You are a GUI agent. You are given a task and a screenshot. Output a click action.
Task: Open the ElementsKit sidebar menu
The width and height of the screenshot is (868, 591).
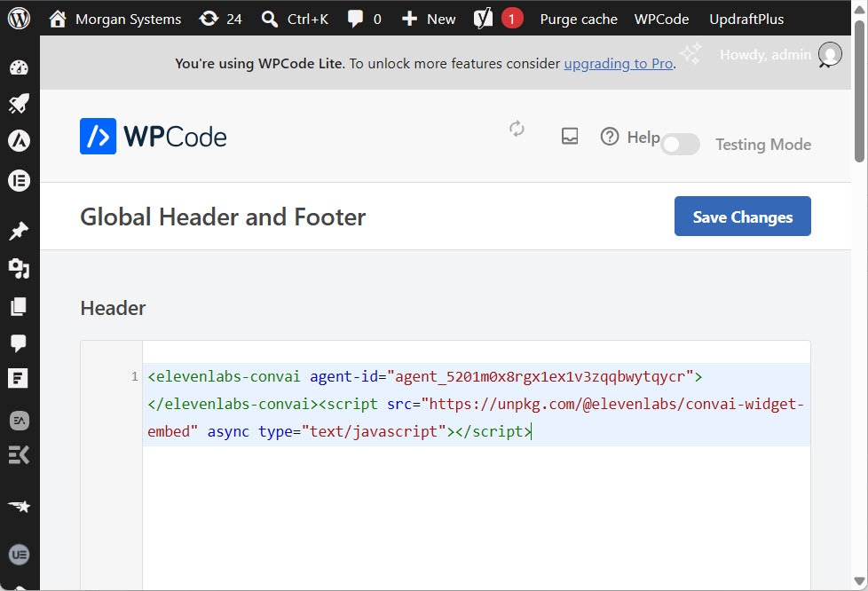19,455
